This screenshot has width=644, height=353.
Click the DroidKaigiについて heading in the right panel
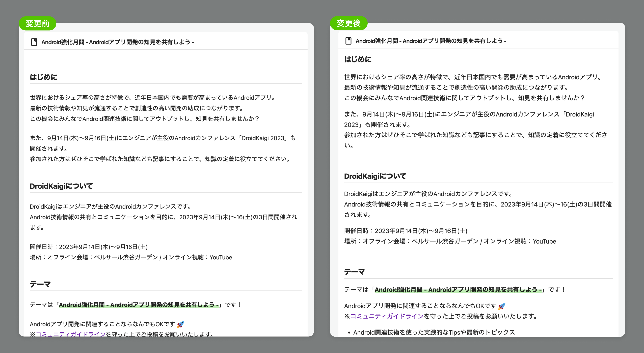375,176
